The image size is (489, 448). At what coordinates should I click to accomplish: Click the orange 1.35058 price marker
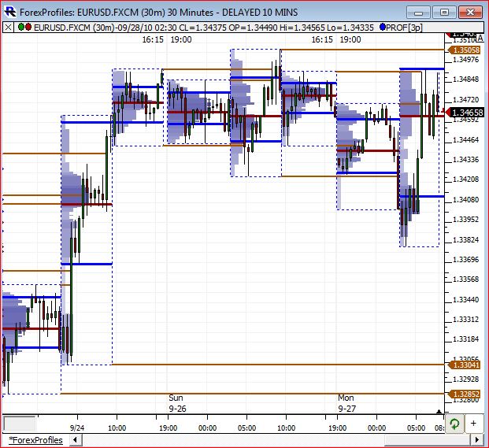464,50
